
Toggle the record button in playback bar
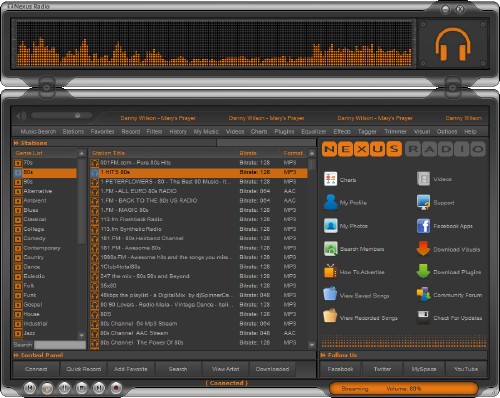click(116, 388)
